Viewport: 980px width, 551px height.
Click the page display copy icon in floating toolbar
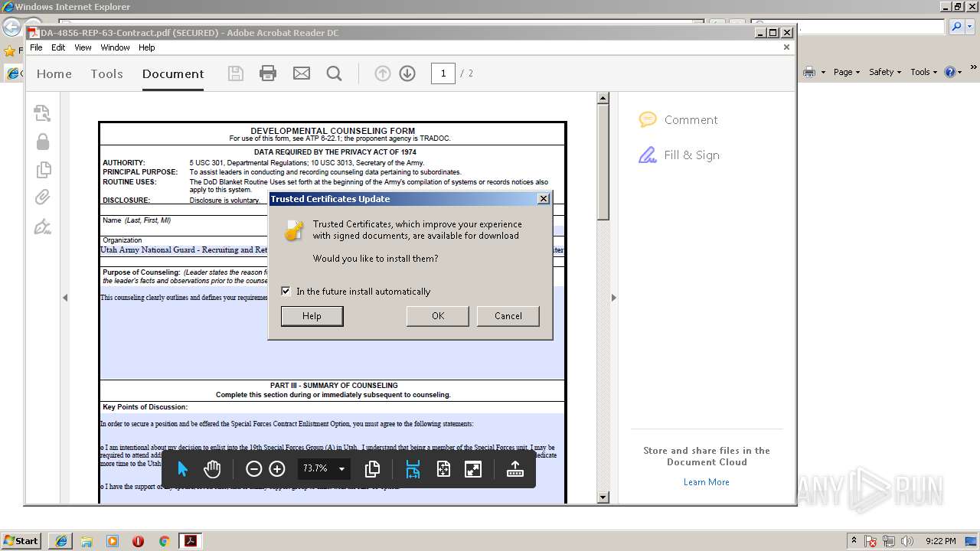click(373, 469)
